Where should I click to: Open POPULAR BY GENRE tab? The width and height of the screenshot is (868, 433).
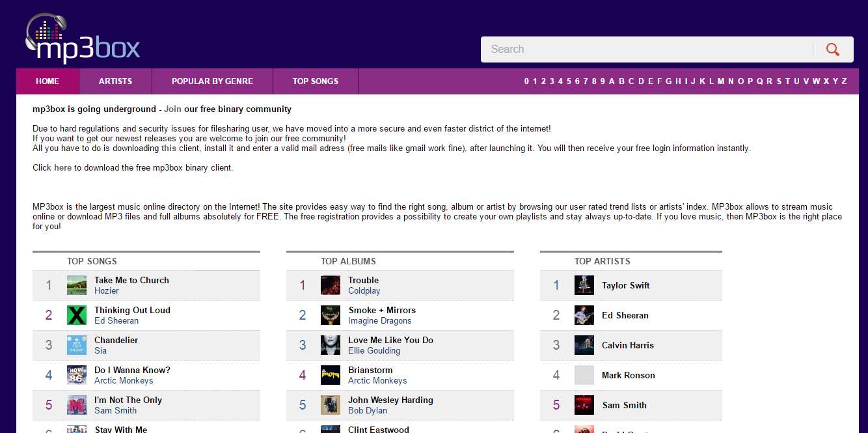pyautogui.click(x=212, y=81)
